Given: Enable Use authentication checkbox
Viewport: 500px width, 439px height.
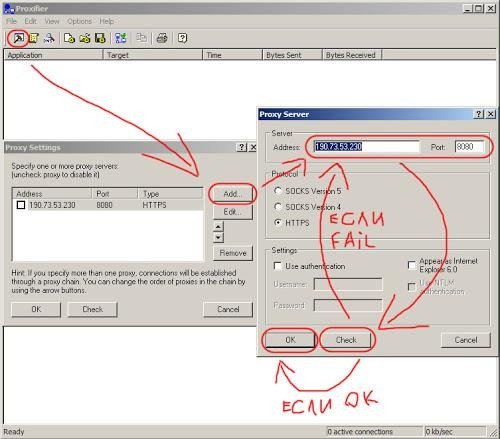Looking at the screenshot, I should (277, 266).
